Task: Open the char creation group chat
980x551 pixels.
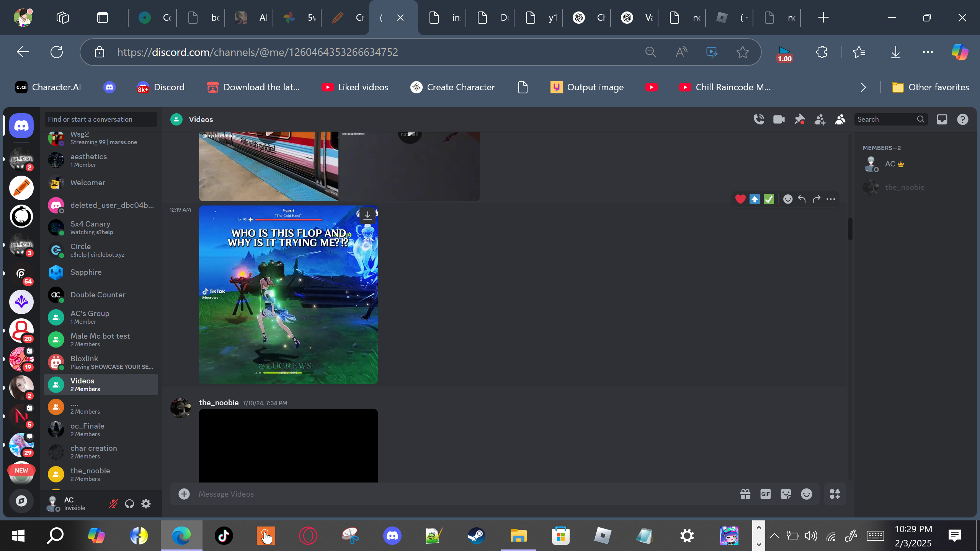Action: [x=101, y=452]
